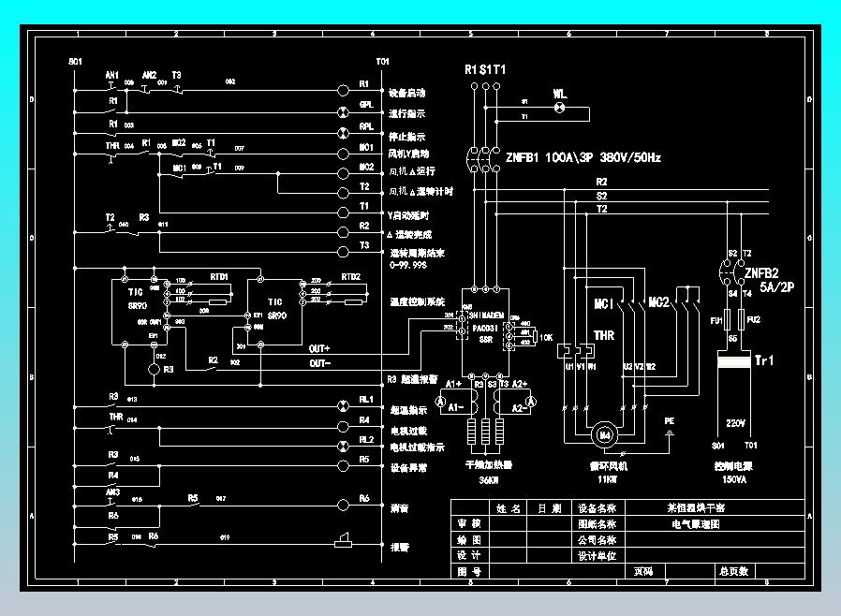This screenshot has width=841, height=616.
Task: Click the ZNFB1 100A\3P breaker label
Action: tap(583, 157)
